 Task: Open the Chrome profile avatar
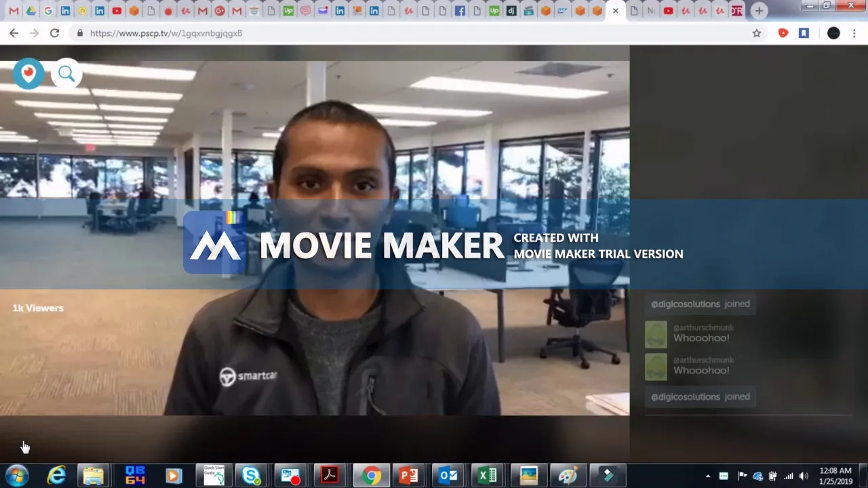(834, 33)
